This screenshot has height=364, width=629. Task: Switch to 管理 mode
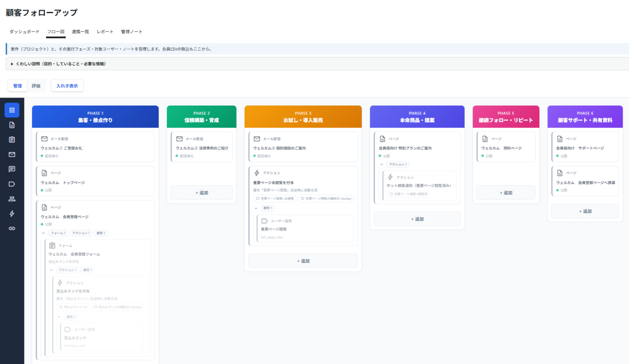coord(17,86)
